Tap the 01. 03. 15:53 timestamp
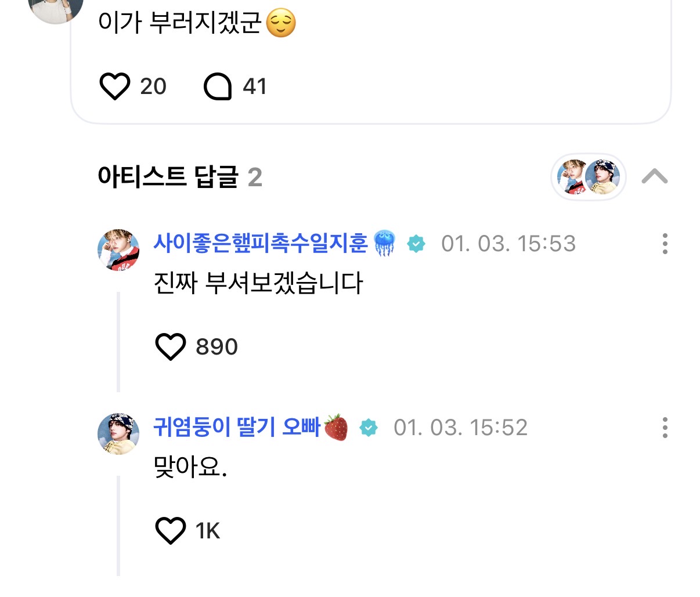 [508, 244]
